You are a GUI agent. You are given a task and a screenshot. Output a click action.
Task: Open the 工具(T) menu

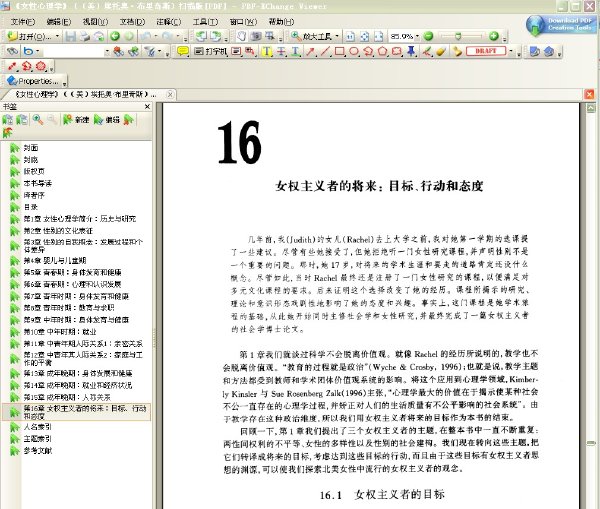point(205,22)
